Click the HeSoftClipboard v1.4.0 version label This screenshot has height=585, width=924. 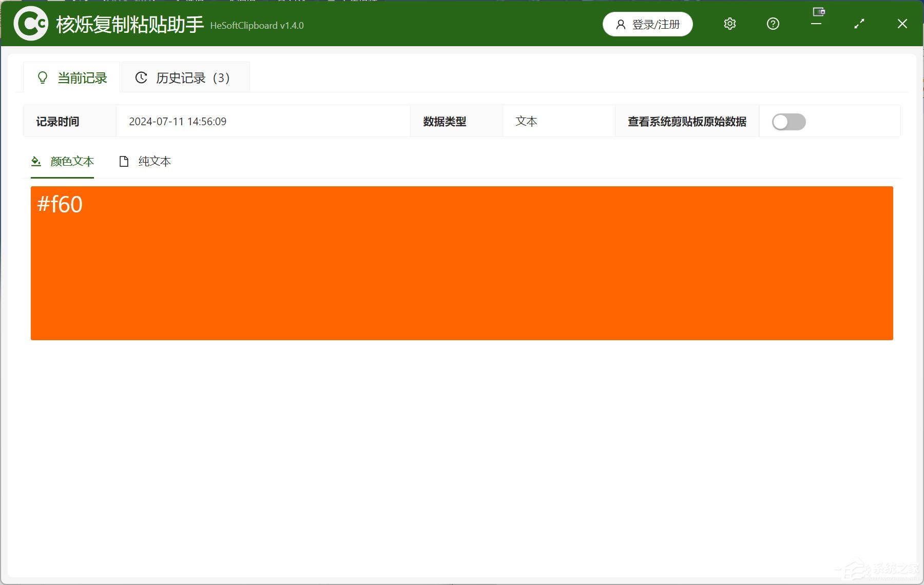[257, 26]
